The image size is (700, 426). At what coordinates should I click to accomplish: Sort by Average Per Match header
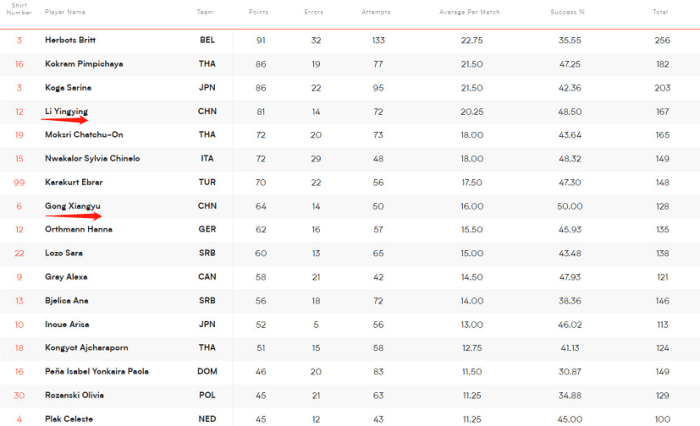470,11
